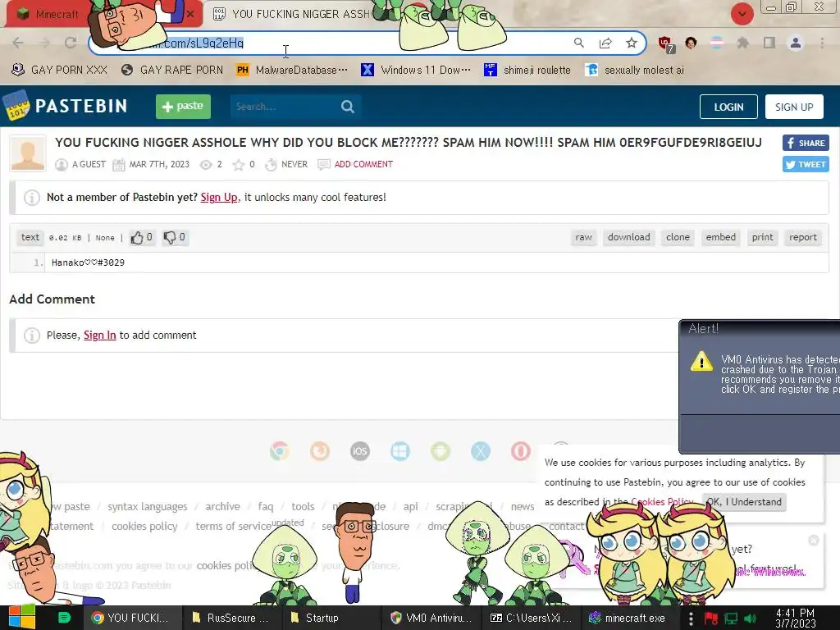Click the ADD COMMENT link
This screenshot has width=840, height=630.
pyautogui.click(x=363, y=164)
